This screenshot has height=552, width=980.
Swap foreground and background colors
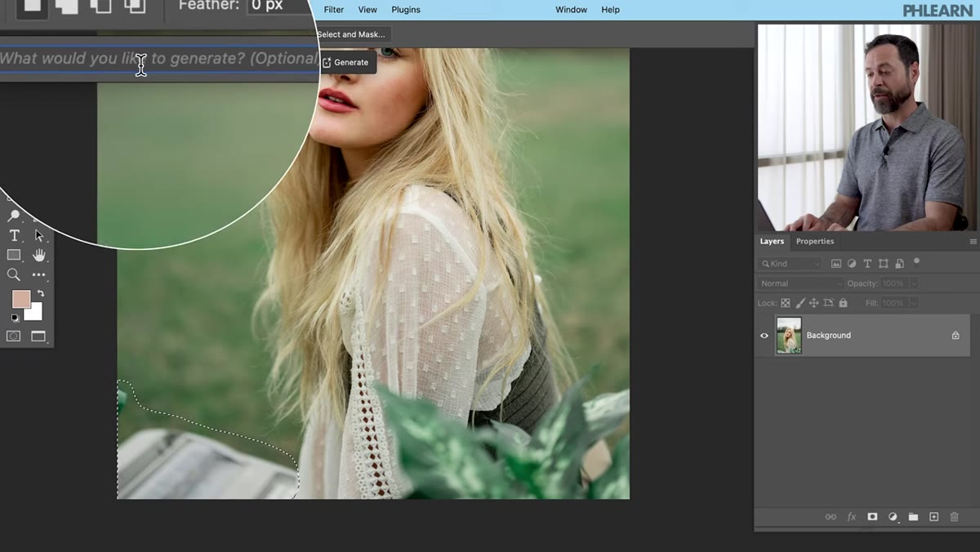[x=40, y=293]
